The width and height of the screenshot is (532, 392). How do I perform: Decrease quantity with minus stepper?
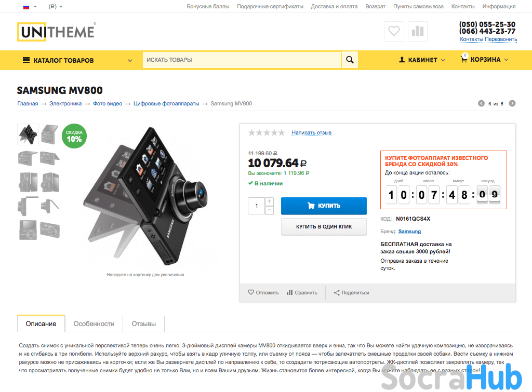[270, 210]
